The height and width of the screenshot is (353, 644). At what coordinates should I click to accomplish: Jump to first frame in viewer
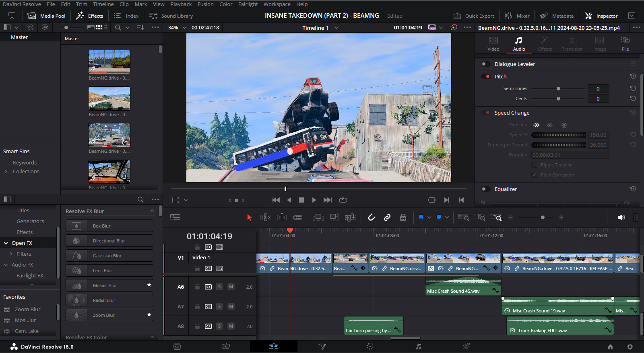(x=276, y=200)
